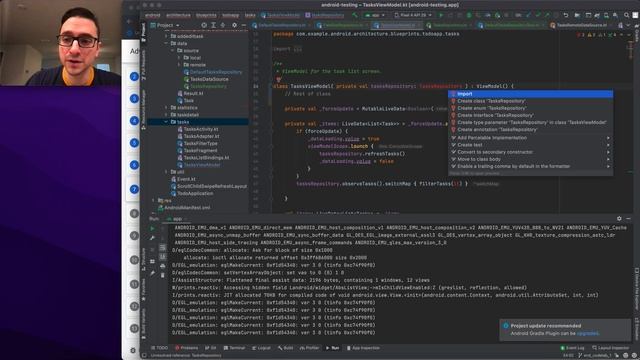
Task: Select the Import quick-fix option
Action: tap(530, 94)
